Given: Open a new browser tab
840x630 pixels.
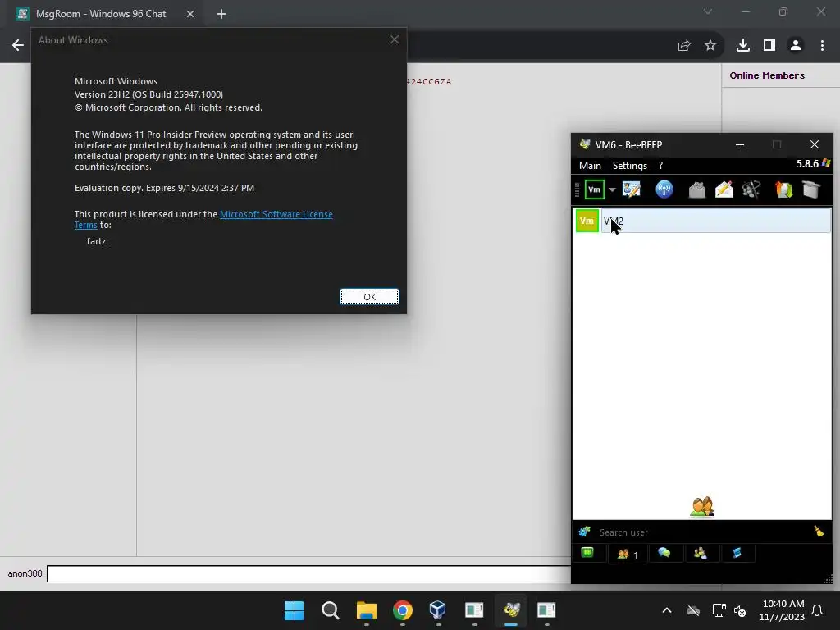Looking at the screenshot, I should coord(221,14).
